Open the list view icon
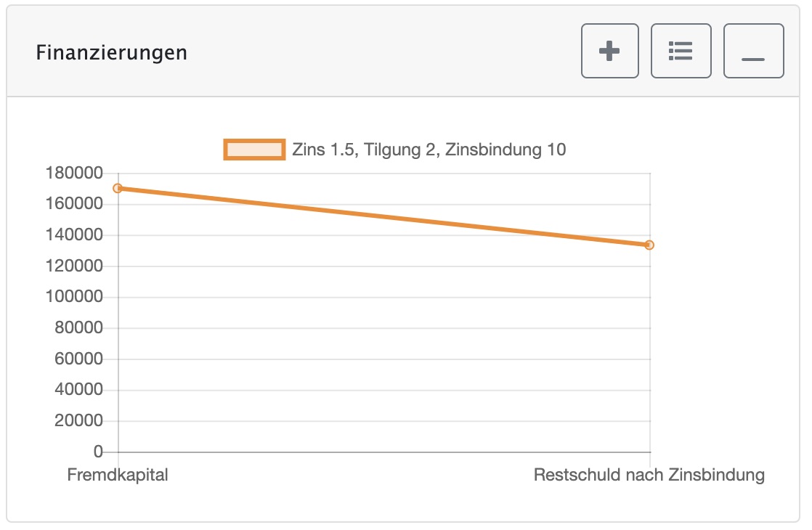 point(681,51)
